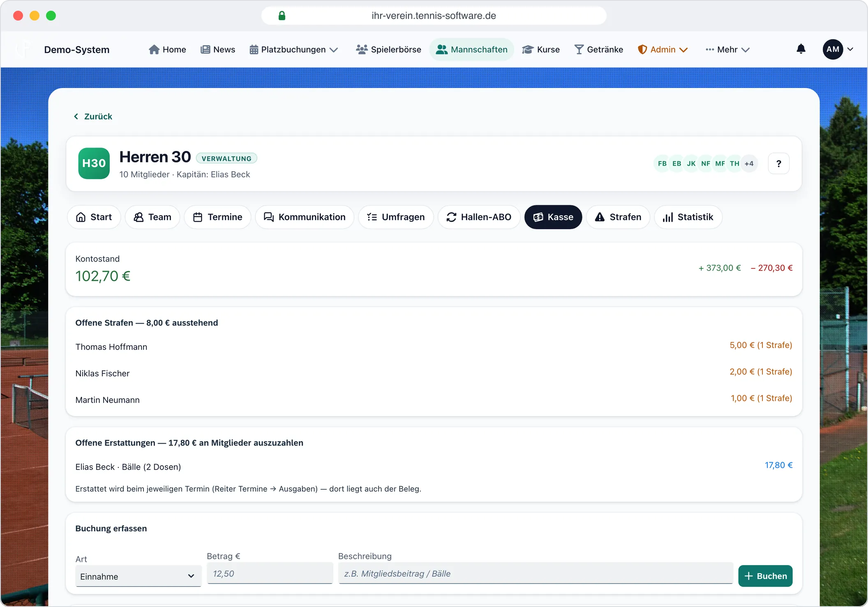Click the Home house icon
The image size is (868, 607).
click(x=154, y=50)
